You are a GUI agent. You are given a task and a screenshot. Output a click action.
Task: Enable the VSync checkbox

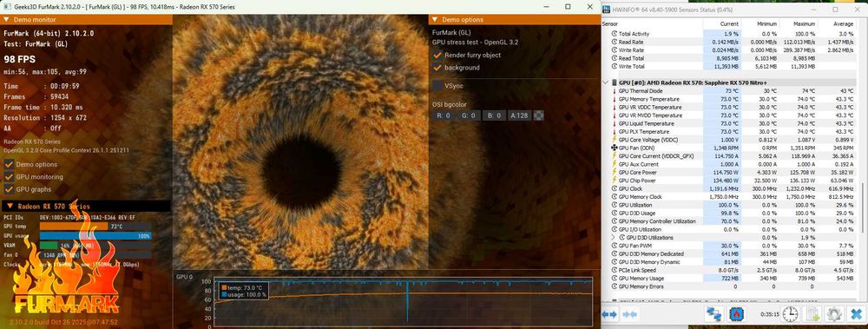[437, 86]
